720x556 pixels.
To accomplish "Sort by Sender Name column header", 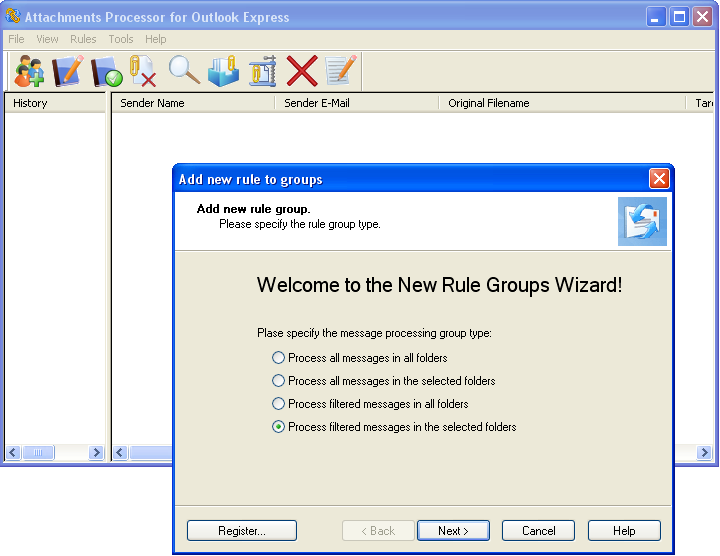I will coord(193,103).
